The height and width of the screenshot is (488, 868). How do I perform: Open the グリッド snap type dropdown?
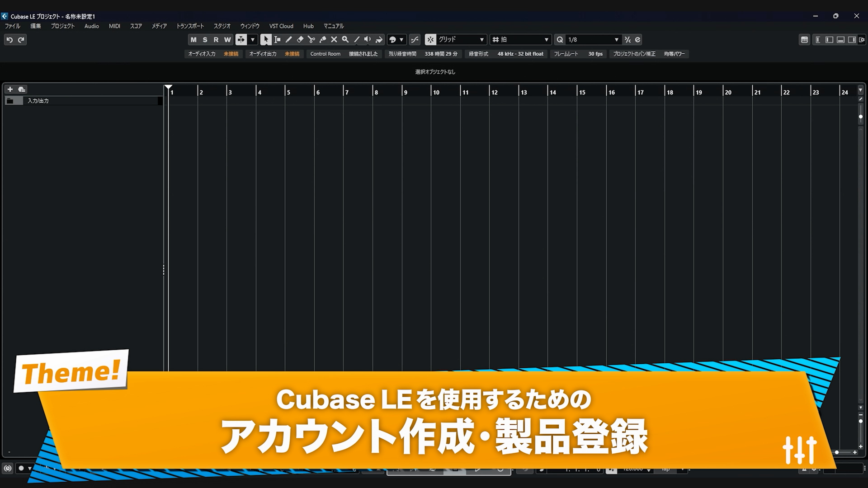[462, 40]
